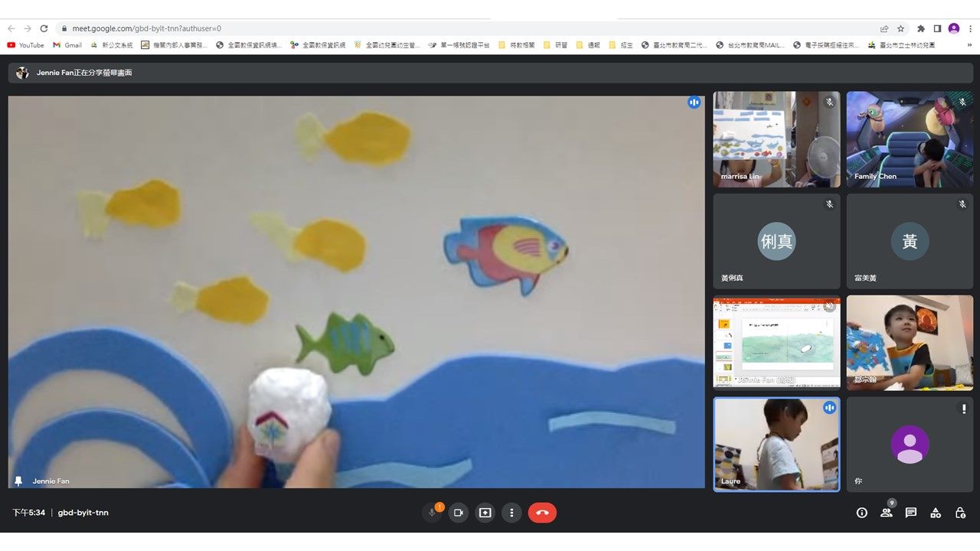Click the red leave call button
The image size is (980, 551).
pyautogui.click(x=542, y=513)
